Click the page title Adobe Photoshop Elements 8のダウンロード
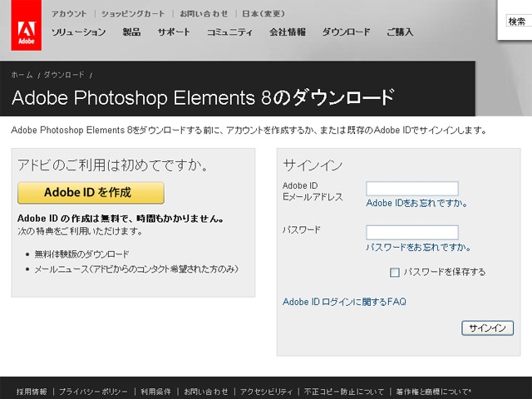The width and height of the screenshot is (532, 399). [x=203, y=98]
